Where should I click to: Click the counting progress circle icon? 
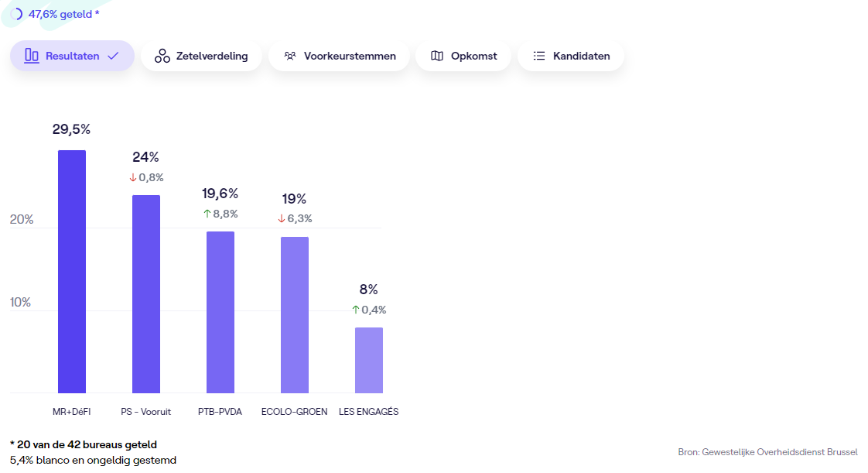point(16,14)
